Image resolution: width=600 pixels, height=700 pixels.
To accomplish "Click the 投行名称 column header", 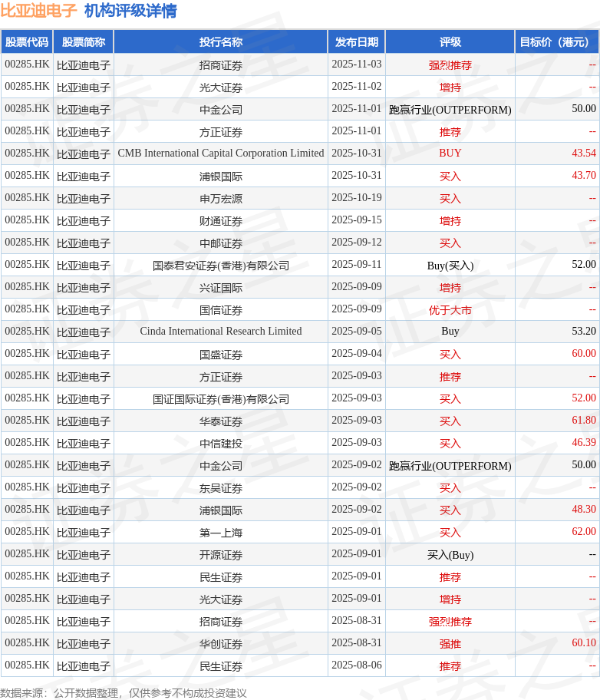I will (220, 42).
